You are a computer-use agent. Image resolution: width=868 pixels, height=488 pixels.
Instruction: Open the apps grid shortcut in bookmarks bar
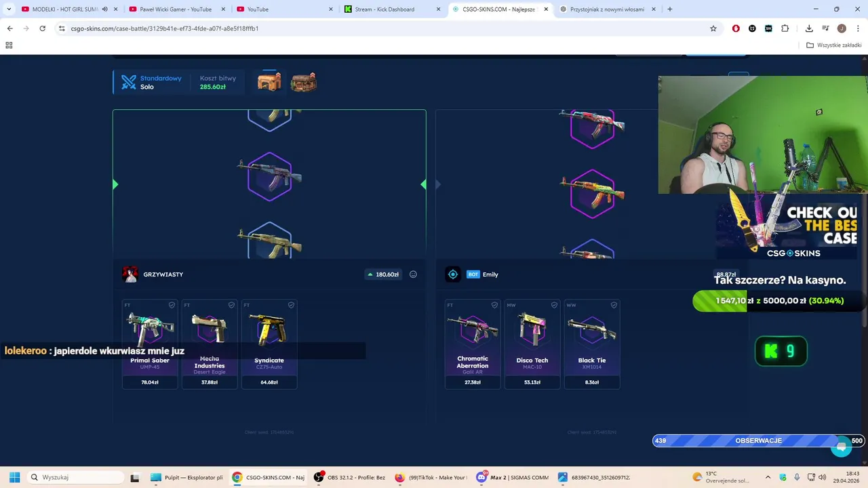point(9,45)
